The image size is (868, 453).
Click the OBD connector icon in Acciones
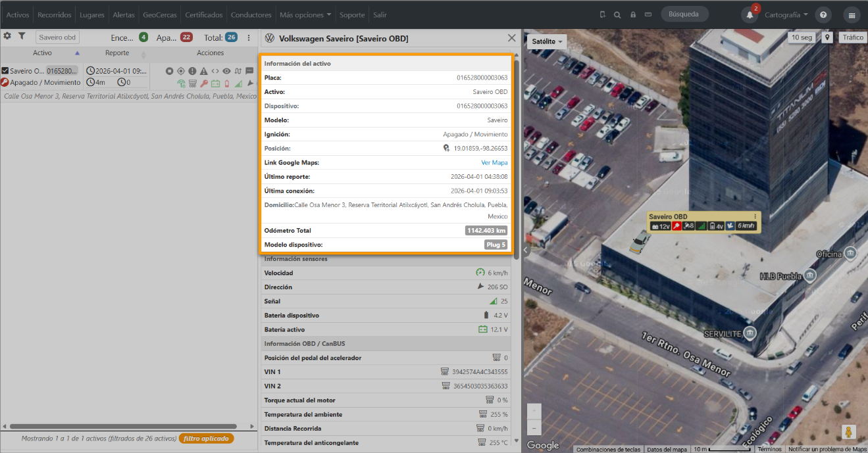click(193, 83)
